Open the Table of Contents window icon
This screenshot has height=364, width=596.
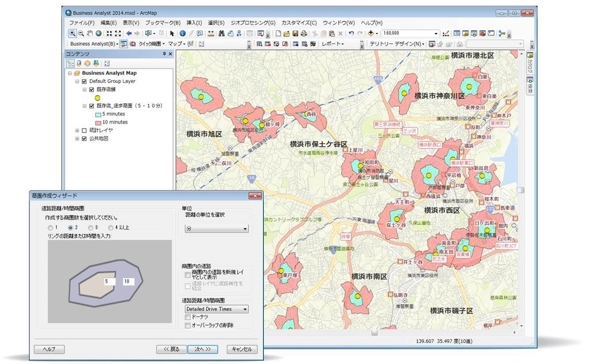456,34
